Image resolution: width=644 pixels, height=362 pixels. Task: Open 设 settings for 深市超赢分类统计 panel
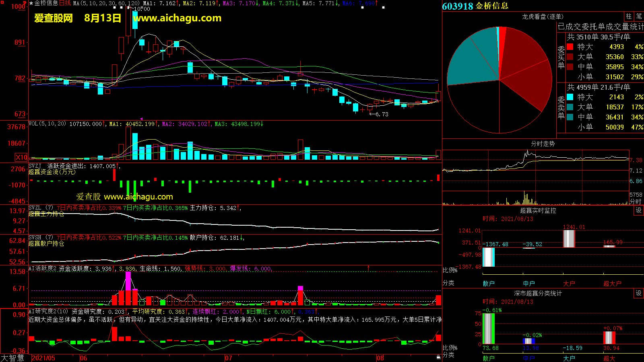click(638, 293)
